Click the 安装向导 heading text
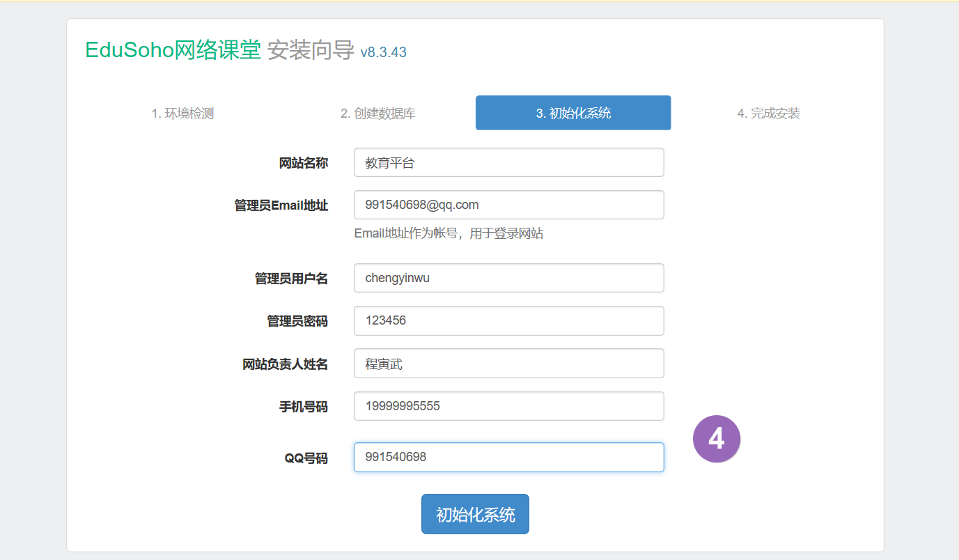This screenshot has height=560, width=959. (x=311, y=50)
